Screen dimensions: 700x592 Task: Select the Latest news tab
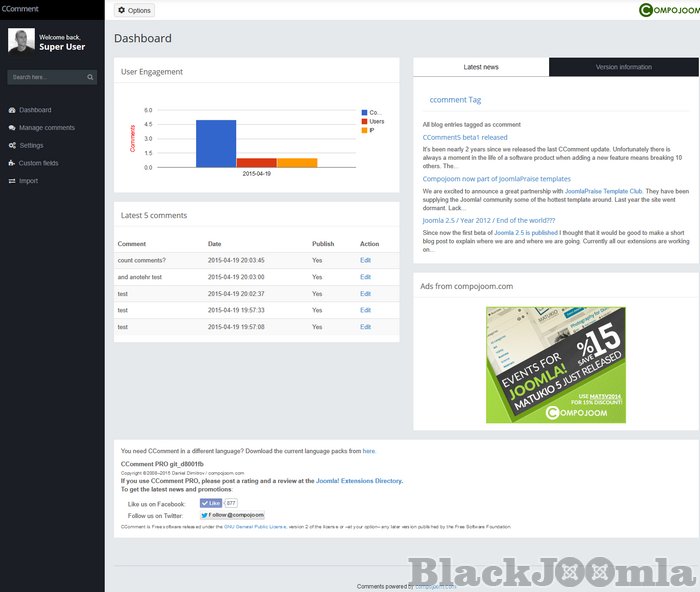pos(481,67)
